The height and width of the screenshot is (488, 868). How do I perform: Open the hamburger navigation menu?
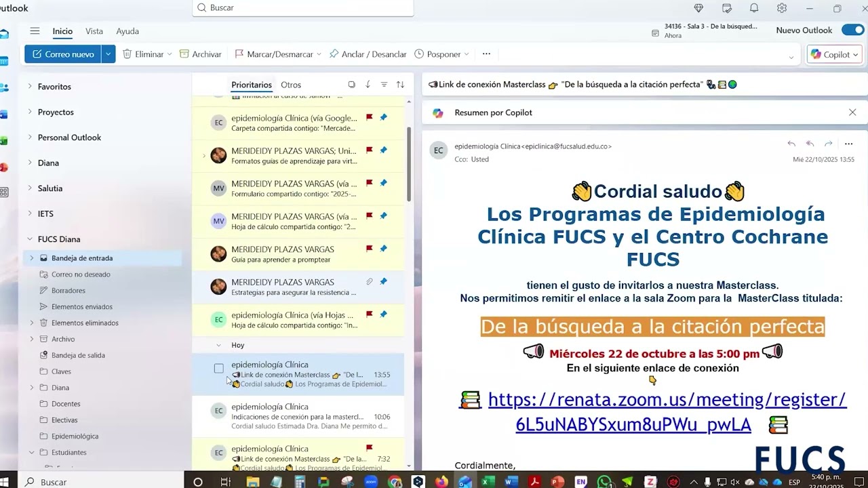[35, 30]
